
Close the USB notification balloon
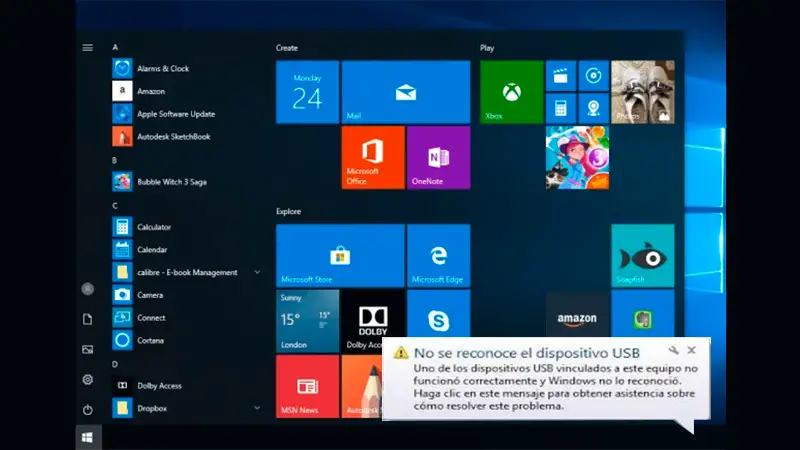[691, 350]
